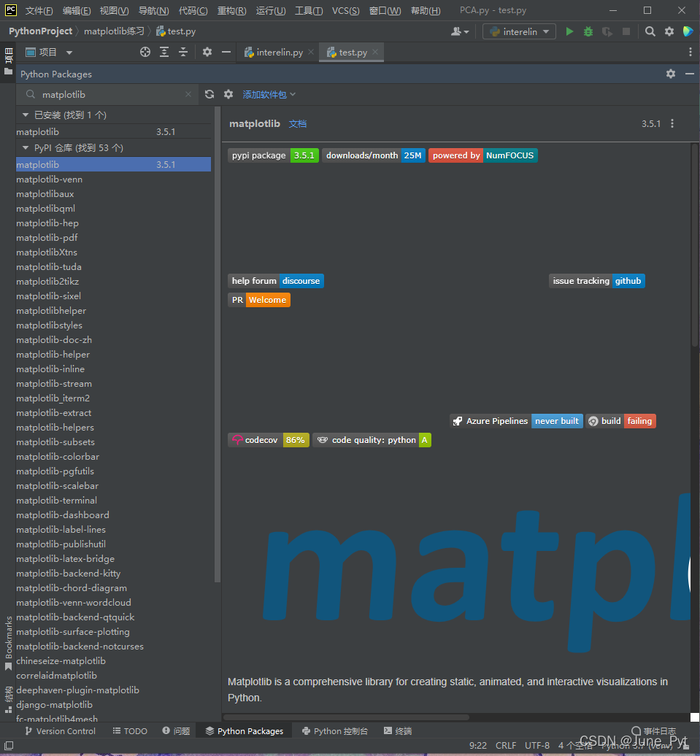
Task: Open 项目 view dropdown
Action: (x=49, y=52)
